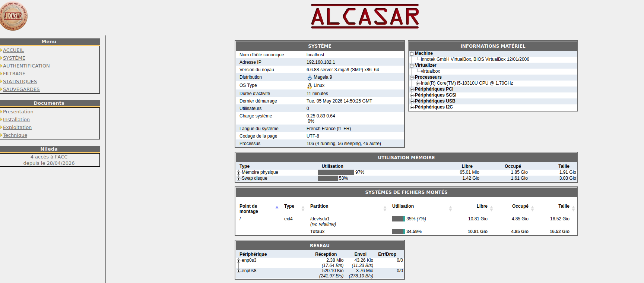This screenshot has height=283, width=644.
Task: Sort filesystems by Taille column arrows
Action: (x=573, y=208)
